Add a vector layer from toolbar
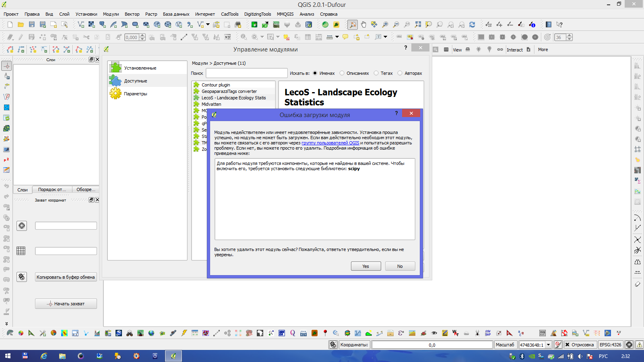Viewport: 644px width, 362px height. (81, 25)
